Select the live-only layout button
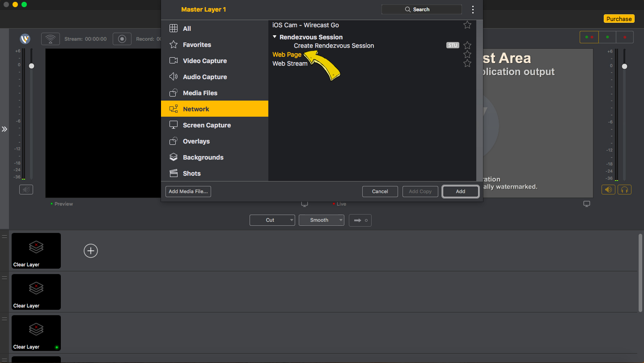 pyautogui.click(x=625, y=37)
